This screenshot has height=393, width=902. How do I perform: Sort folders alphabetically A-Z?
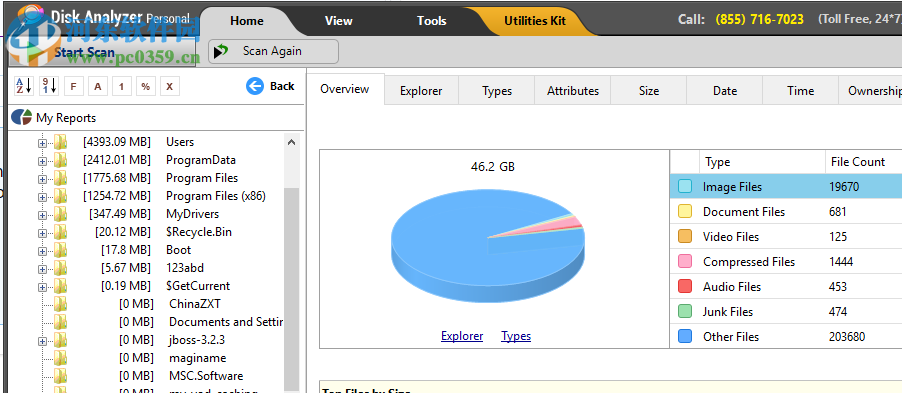tap(24, 86)
